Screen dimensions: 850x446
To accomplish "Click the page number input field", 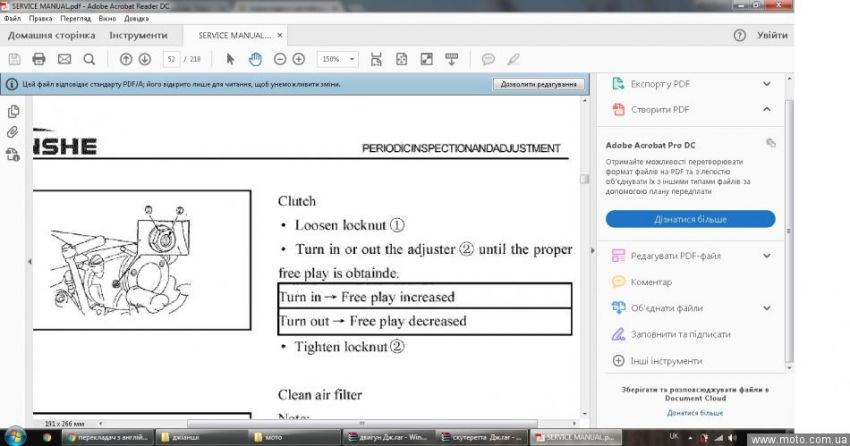I will click(x=170, y=59).
